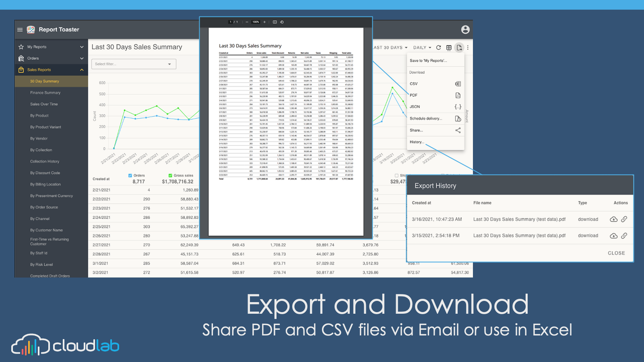Viewport: 644px width, 362px height.
Task: Click the PDF file icon in export menu
Action: pyautogui.click(x=458, y=95)
